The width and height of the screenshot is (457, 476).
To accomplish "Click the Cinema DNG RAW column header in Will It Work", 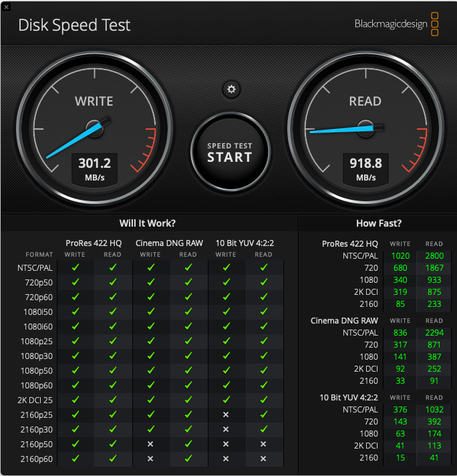I will point(169,243).
